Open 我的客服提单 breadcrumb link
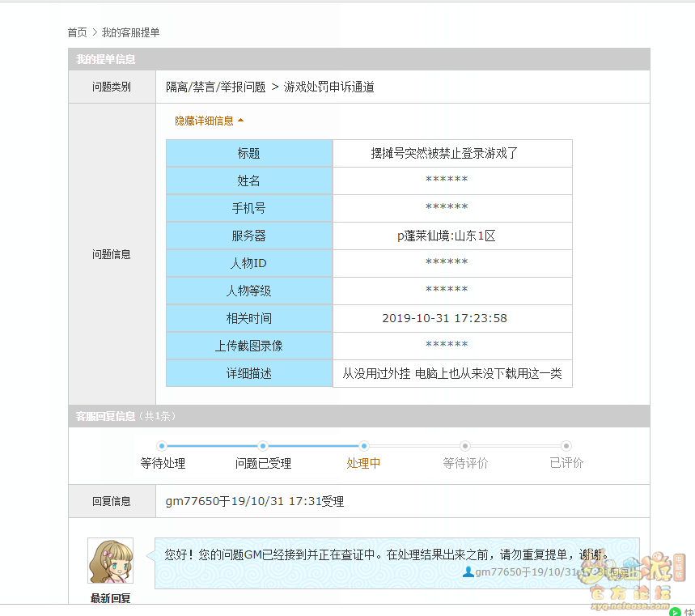This screenshot has width=695, height=616. (130, 32)
